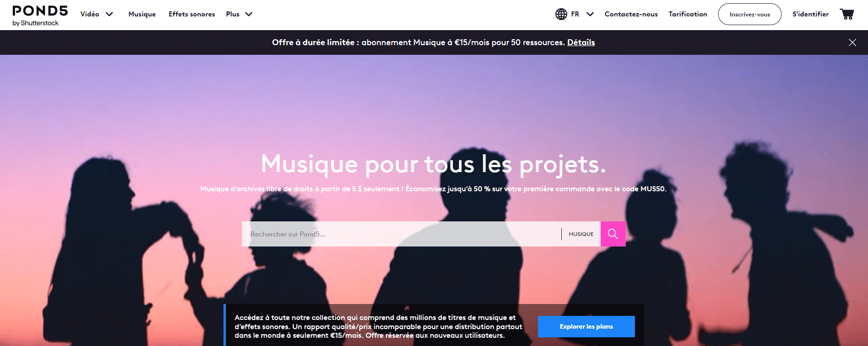Open the Tarification link
Screen dimensions: 868x346
click(688, 14)
